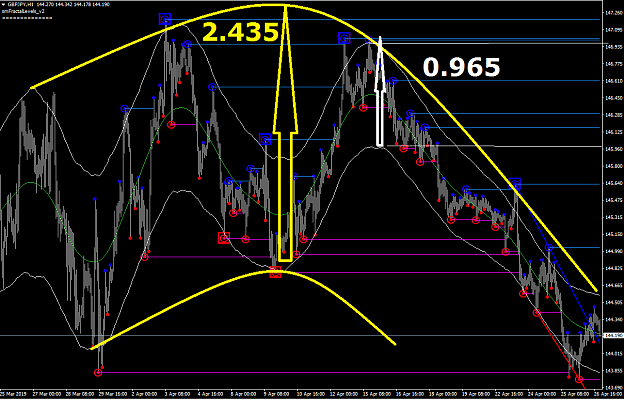Click the GBPJPY,H1 chart title
This screenshot has width=625, height=407.
click(20, 4)
